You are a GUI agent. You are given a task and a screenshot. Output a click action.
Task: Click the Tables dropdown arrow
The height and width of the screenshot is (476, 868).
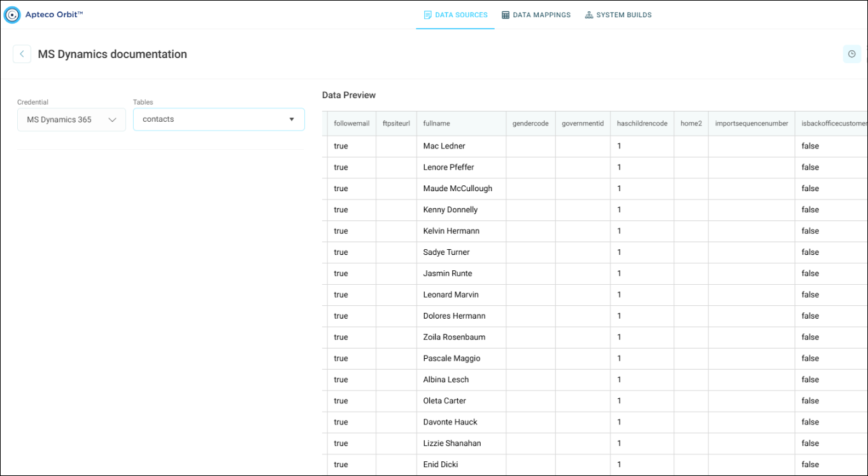[292, 119]
